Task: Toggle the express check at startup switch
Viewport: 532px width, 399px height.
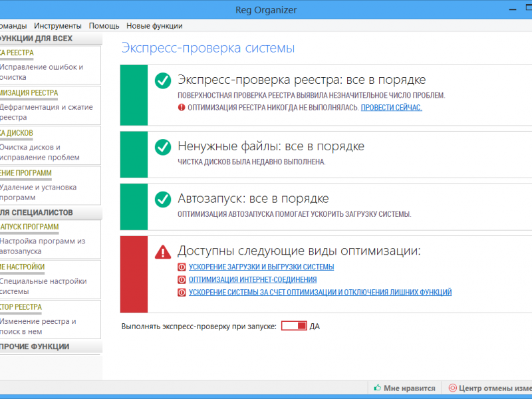Action: coord(294,326)
